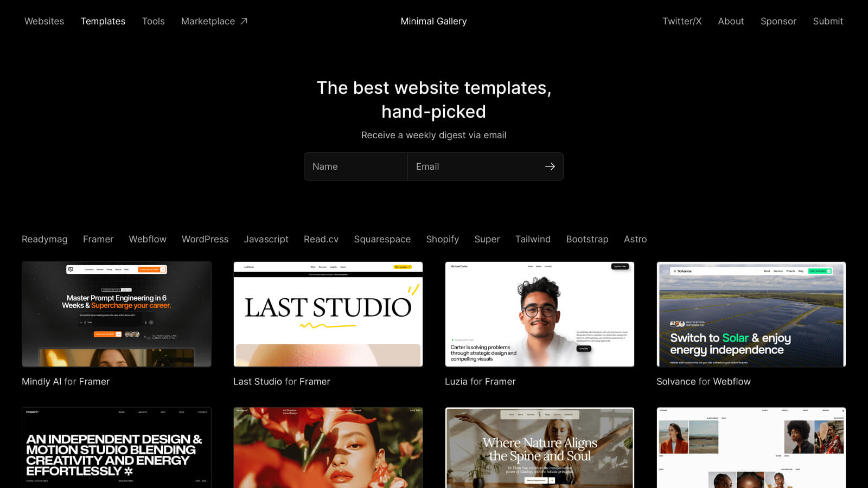Open the Websites nav link

coord(44,21)
